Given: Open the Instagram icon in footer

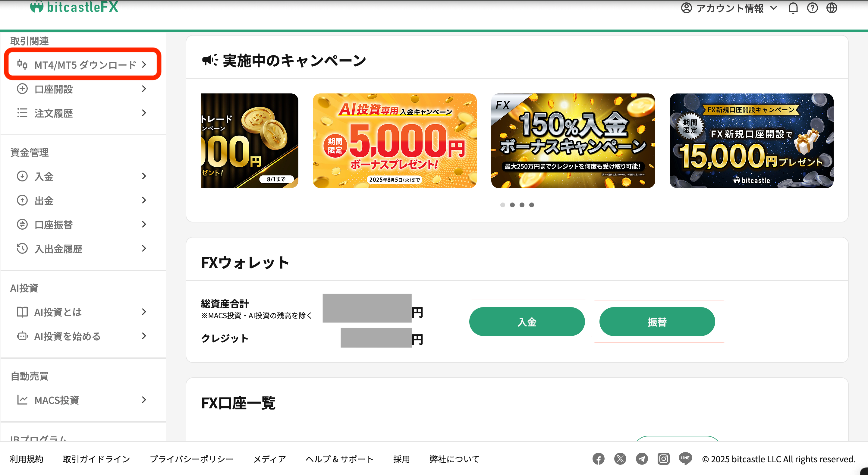Looking at the screenshot, I should click(x=663, y=459).
